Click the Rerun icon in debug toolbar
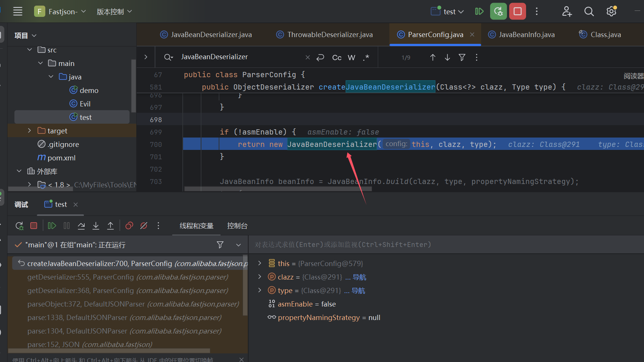This screenshot has width=644, height=362. [19, 226]
